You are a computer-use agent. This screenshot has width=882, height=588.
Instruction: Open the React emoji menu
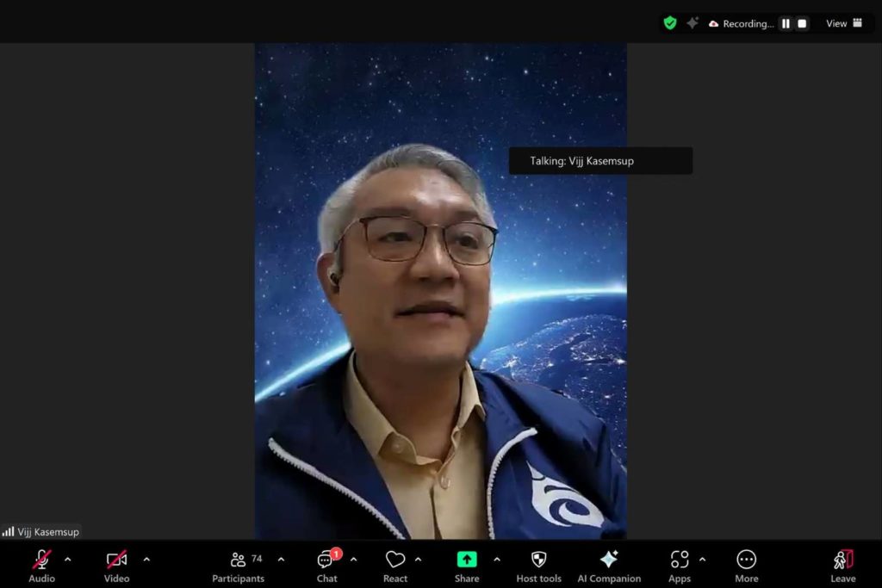coord(395,566)
